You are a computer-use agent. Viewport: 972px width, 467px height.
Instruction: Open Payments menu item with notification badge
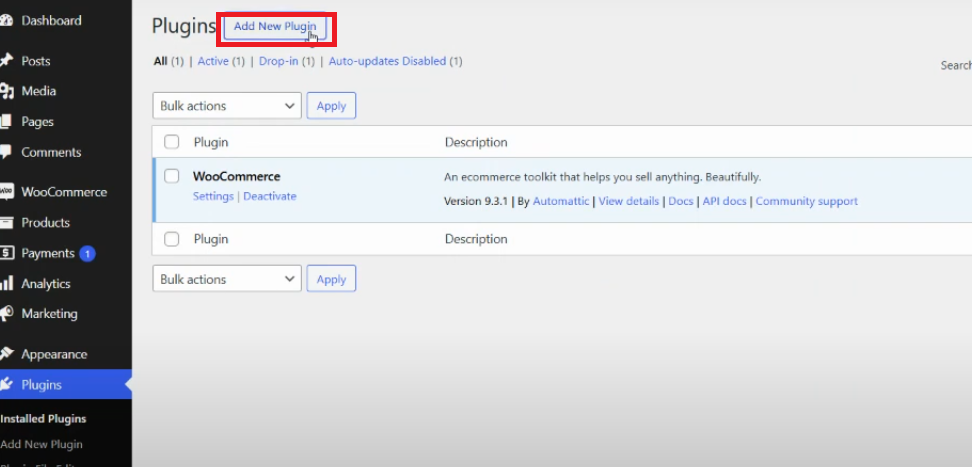[x=48, y=253]
